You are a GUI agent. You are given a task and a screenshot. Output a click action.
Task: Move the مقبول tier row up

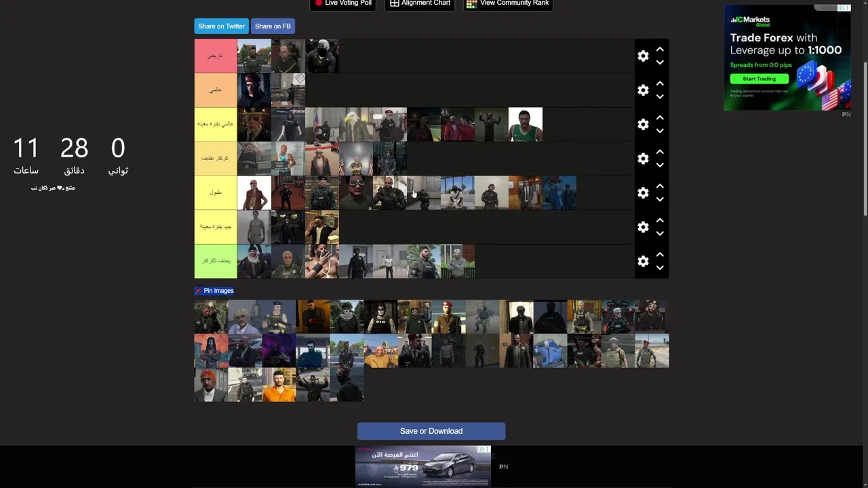(x=660, y=186)
